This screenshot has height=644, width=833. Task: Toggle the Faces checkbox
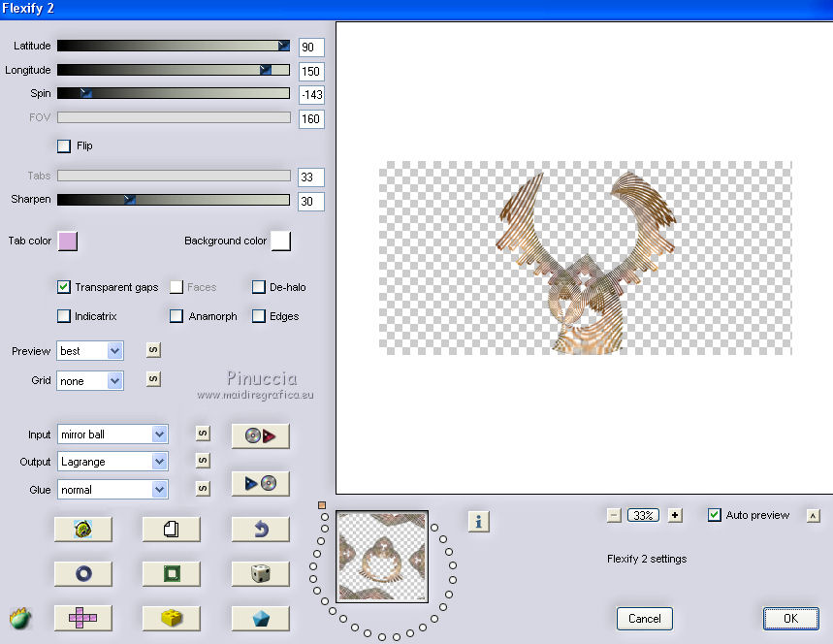point(176,287)
